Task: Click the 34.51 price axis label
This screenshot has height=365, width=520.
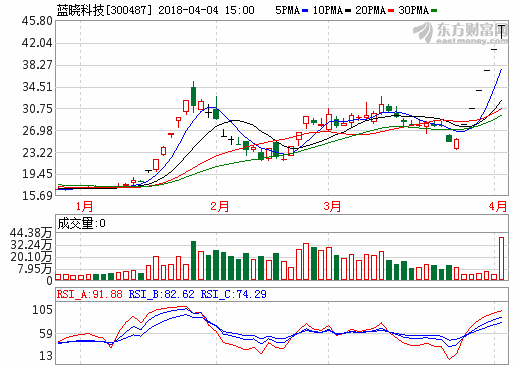Action: pos(37,87)
